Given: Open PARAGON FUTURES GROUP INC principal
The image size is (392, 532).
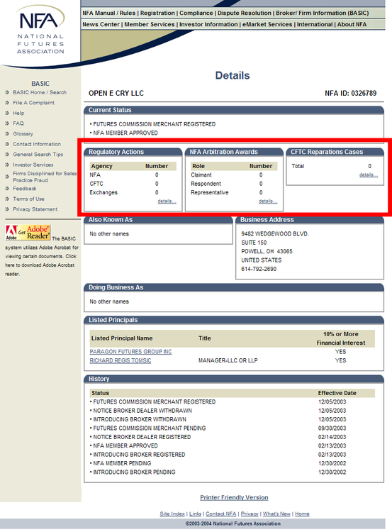Looking at the screenshot, I should [130, 352].
